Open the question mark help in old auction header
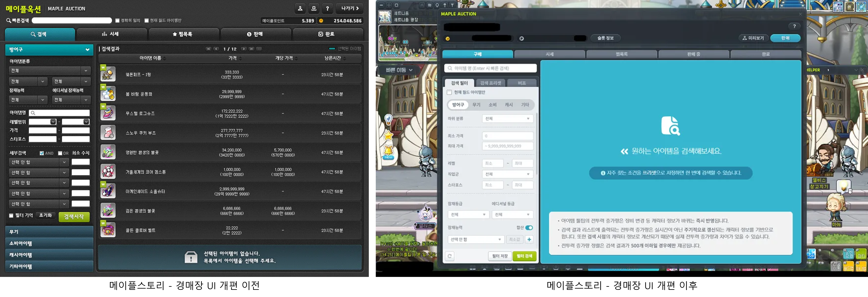 tap(327, 8)
